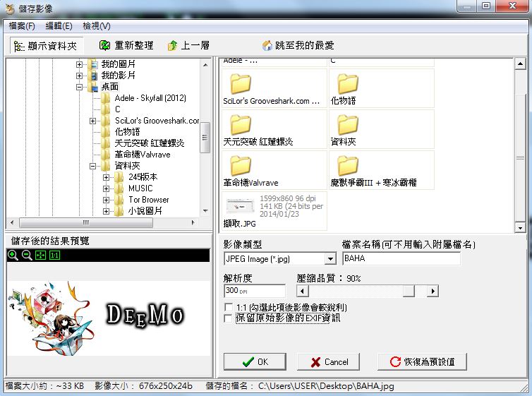This screenshot has width=532, height=396.
Task: Click the zoom out magnifier in preview
Action: [x=27, y=255]
